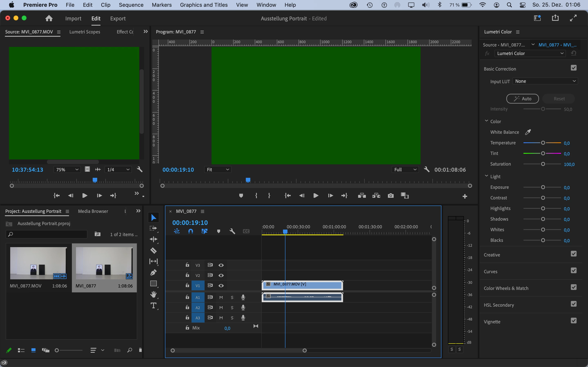Image resolution: width=588 pixels, height=367 pixels.
Task: Open the Sequence menu
Action: (x=131, y=5)
